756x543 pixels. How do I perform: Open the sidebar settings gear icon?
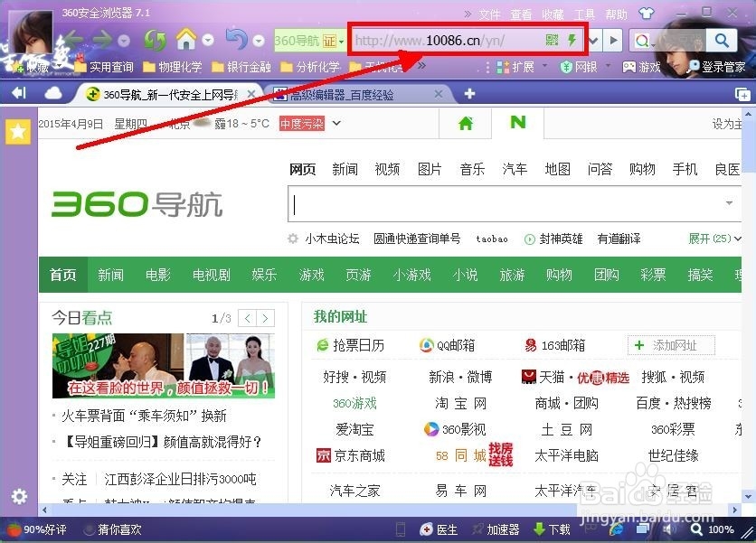[19, 496]
